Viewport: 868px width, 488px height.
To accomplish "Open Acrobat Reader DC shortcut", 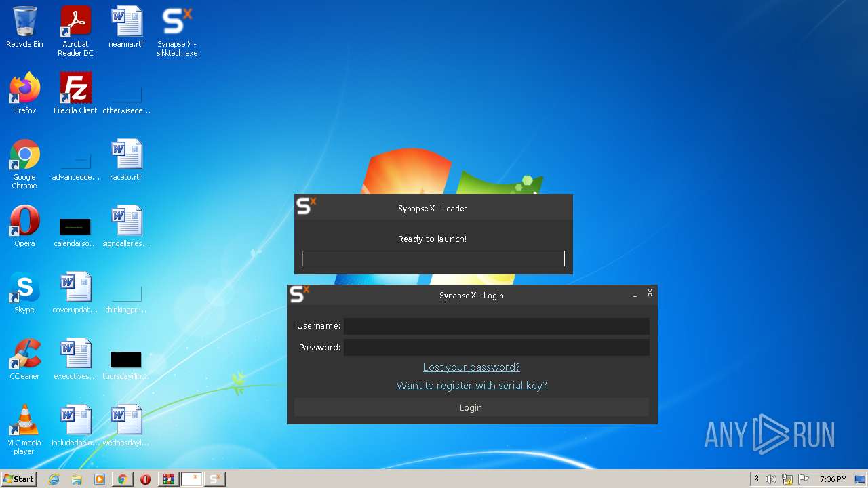I will pyautogui.click(x=75, y=31).
